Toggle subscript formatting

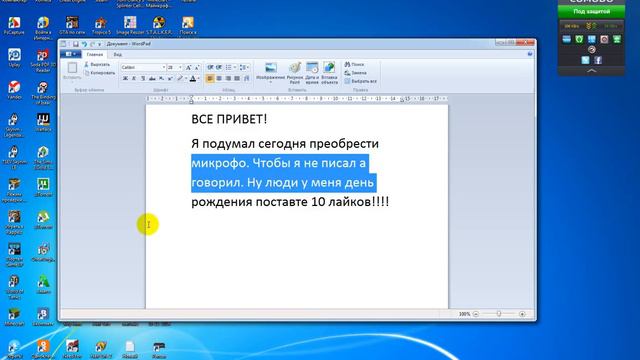click(x=161, y=78)
